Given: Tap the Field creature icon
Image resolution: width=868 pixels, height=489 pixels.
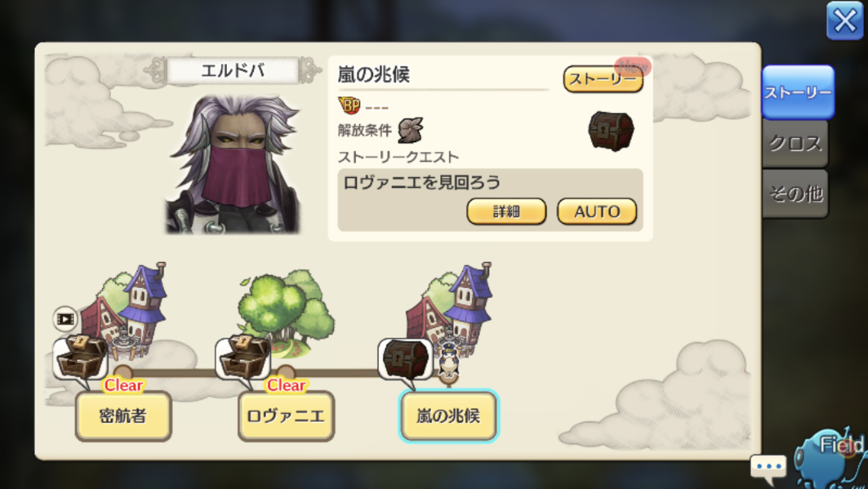Looking at the screenshot, I should point(831,460).
